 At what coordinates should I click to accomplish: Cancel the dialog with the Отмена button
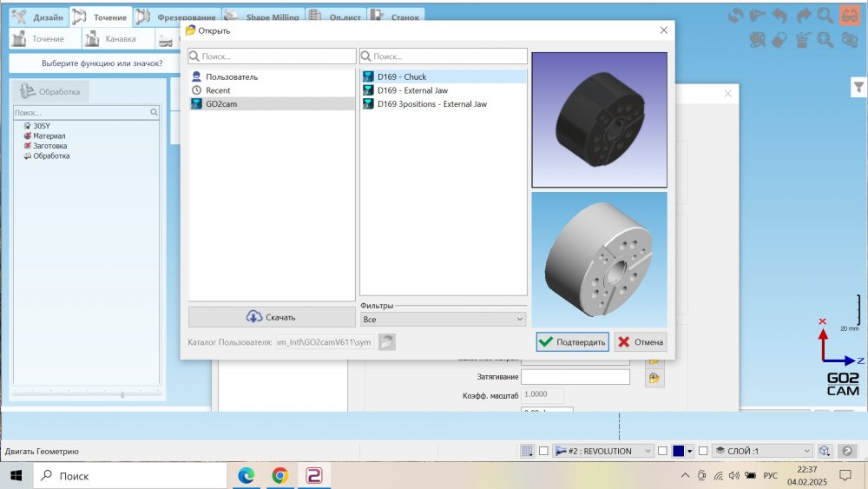pyautogui.click(x=641, y=341)
